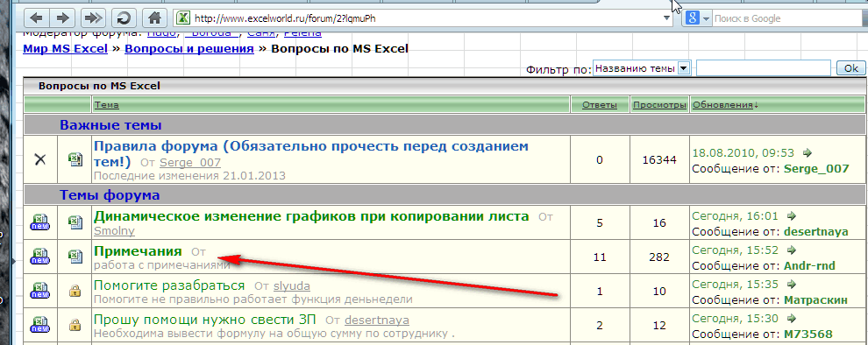The height and width of the screenshot is (345, 868).
Task: Open the Home page button
Action: click(155, 18)
